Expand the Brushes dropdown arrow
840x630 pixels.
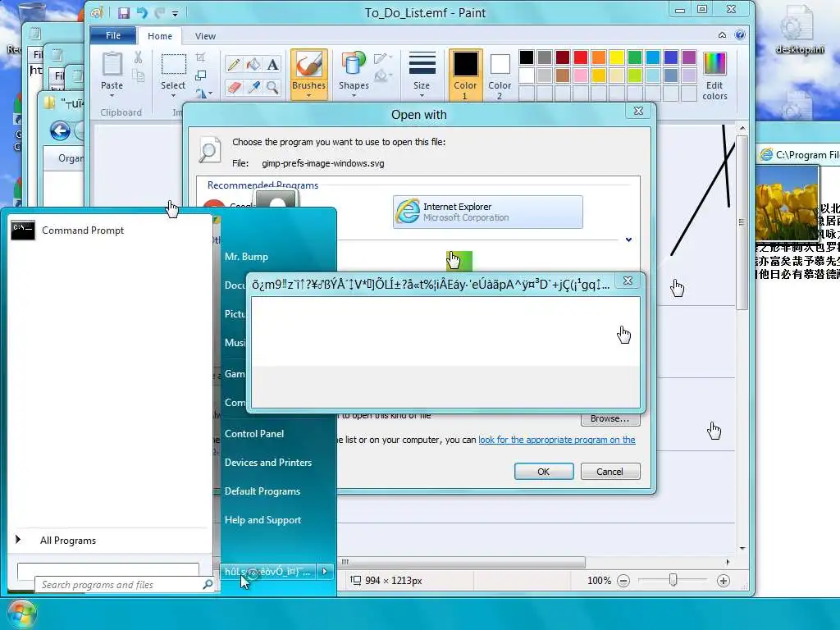click(x=309, y=96)
